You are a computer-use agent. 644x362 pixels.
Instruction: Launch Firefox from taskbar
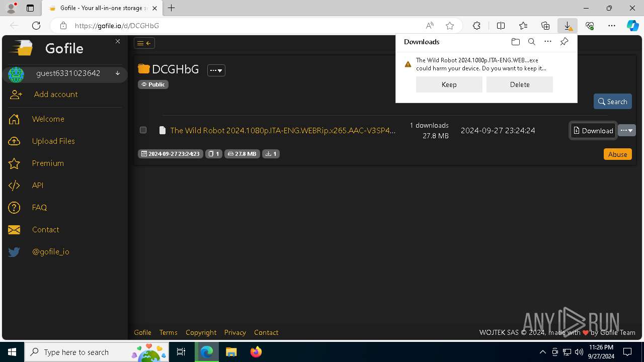click(x=256, y=352)
